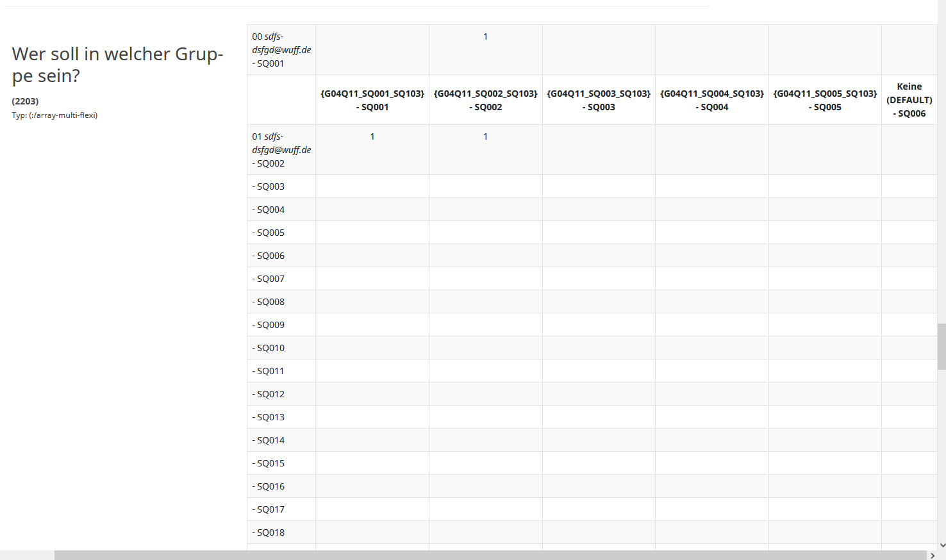Click the vertical scrollbar thumb

[941, 347]
